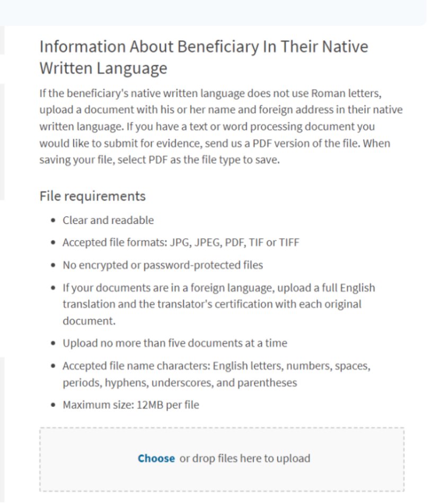Click the 'periods, hyphens, underscores, and parentheses' line
Screen dimensions: 439x504
point(180,383)
